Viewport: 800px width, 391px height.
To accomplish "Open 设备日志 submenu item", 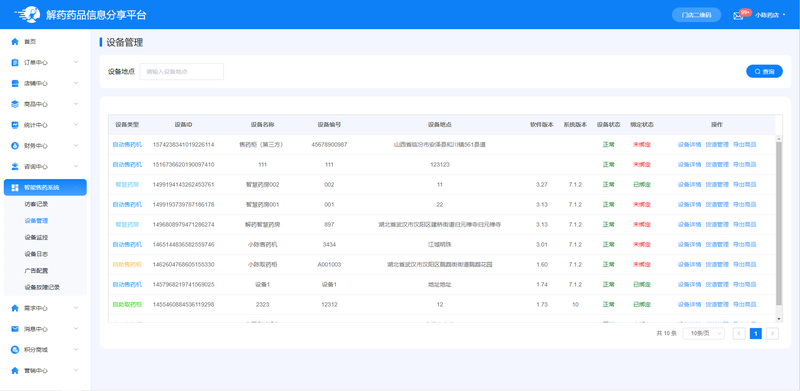I will coord(36,254).
